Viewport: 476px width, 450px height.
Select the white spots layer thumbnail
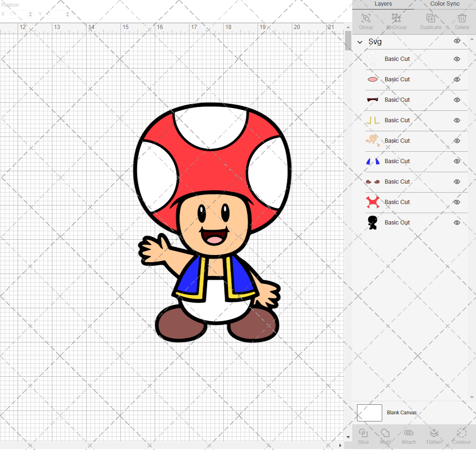click(x=373, y=59)
